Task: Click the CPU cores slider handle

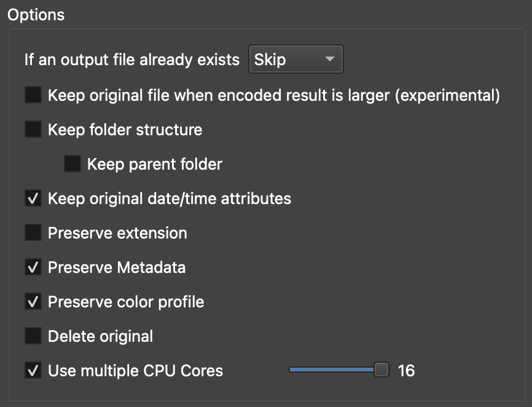Action: (381, 369)
